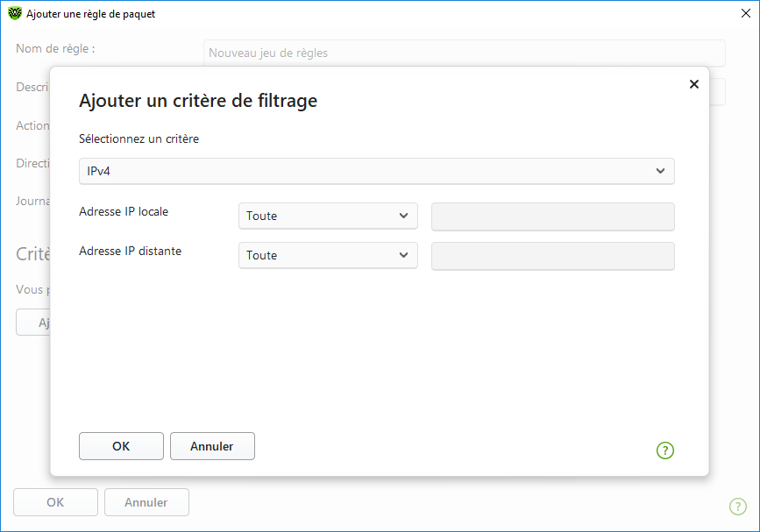Expand the 'Adresse IP locale' Toute dropdown

pyautogui.click(x=328, y=216)
